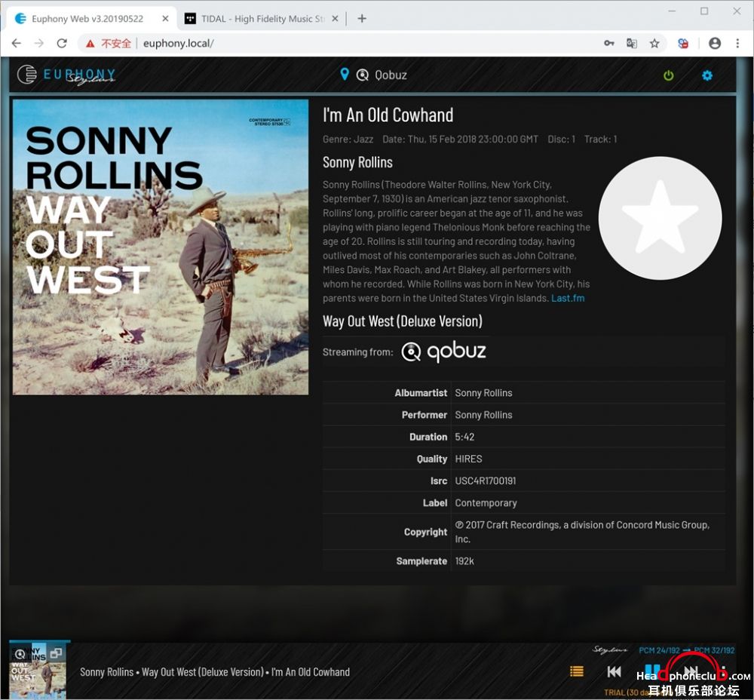This screenshot has height=700, width=754.
Task: Open the browser profile avatar
Action: pyautogui.click(x=715, y=43)
